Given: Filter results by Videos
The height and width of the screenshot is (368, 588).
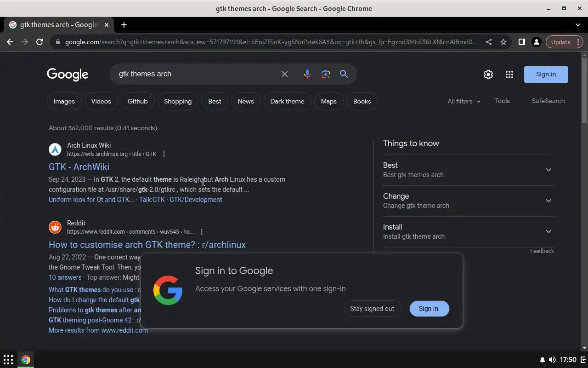Looking at the screenshot, I should click(x=101, y=101).
